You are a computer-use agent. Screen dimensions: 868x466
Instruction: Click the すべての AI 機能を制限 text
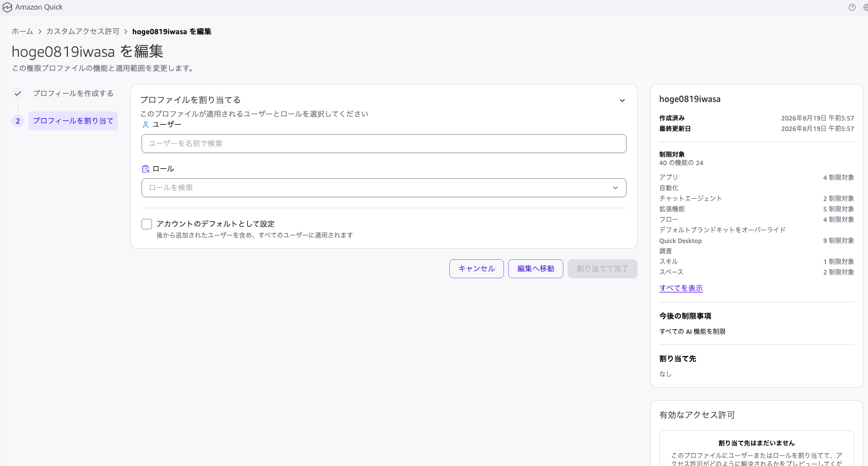pyautogui.click(x=692, y=332)
